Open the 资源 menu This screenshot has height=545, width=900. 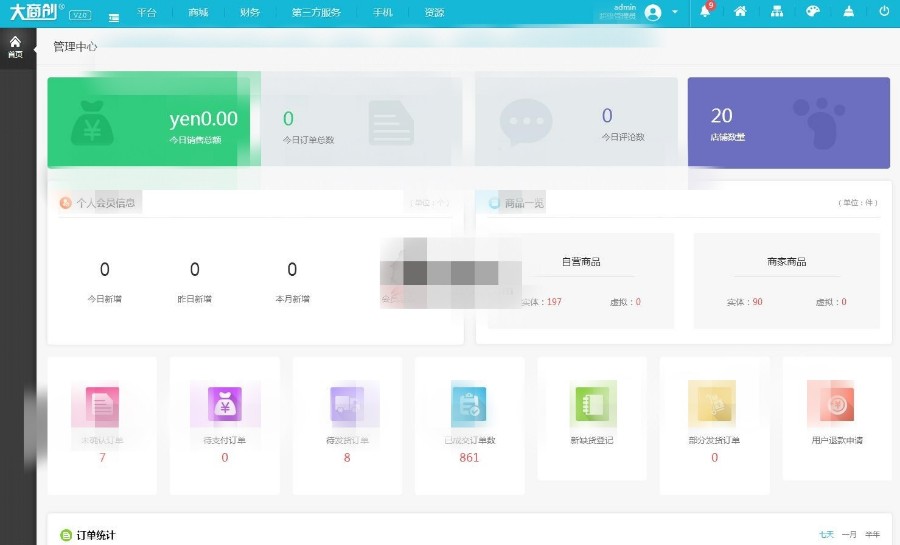(x=435, y=12)
